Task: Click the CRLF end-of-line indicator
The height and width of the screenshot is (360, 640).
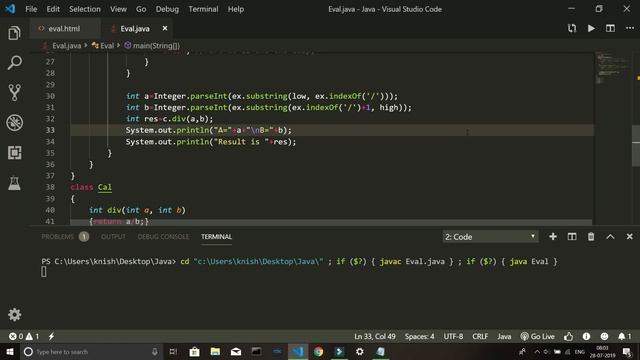Action: 480,337
